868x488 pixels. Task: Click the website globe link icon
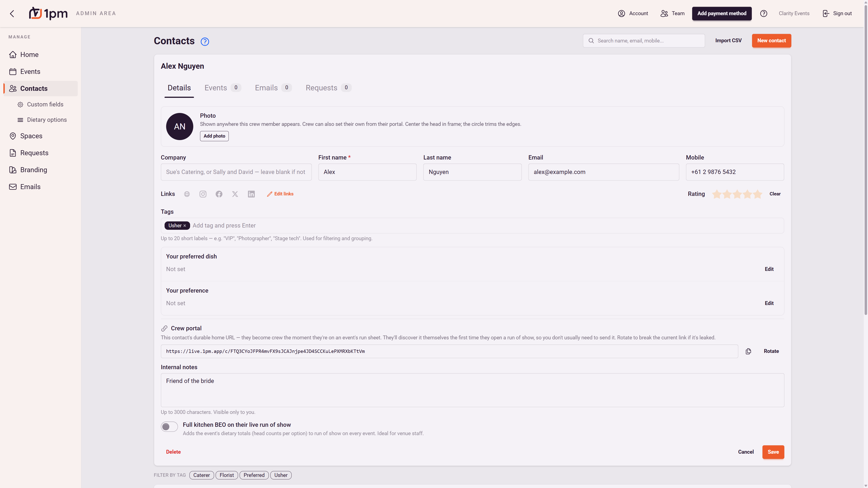187,194
